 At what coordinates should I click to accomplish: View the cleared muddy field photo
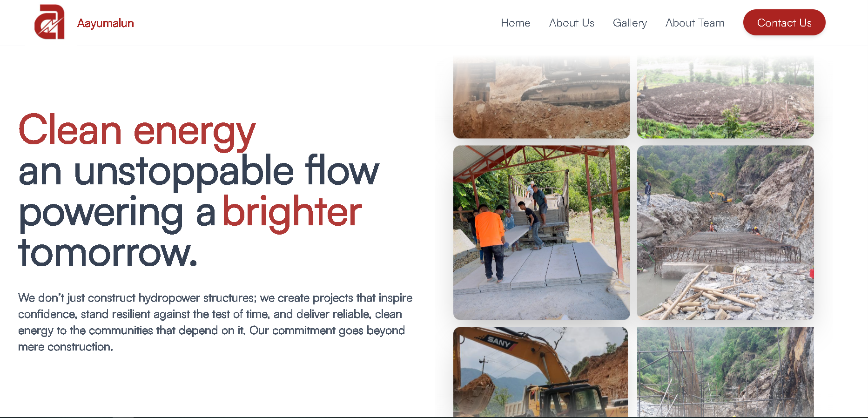[726, 97]
